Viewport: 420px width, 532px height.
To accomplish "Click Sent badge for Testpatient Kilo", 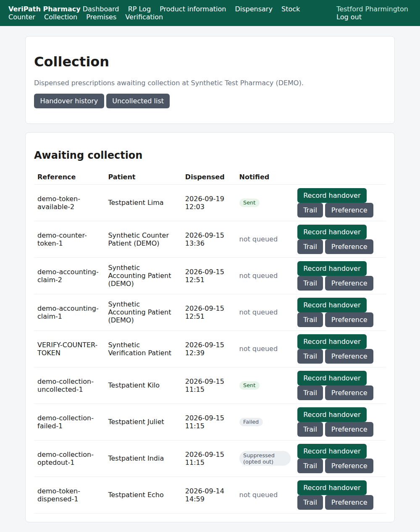I will pyautogui.click(x=249, y=385).
